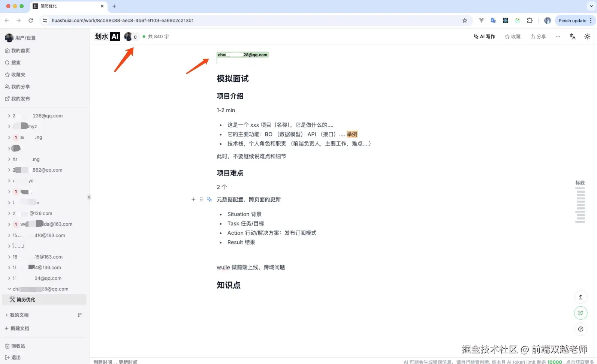Click the block drag handle icon

click(201, 199)
